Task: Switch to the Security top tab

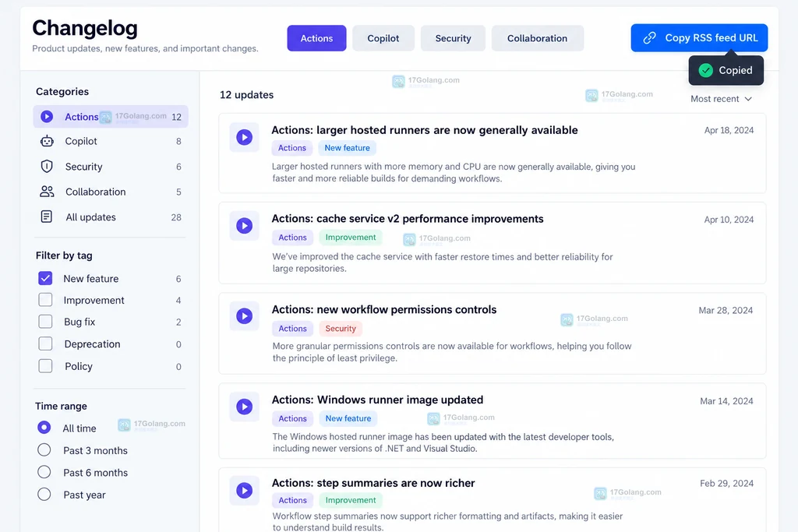Action: [453, 38]
